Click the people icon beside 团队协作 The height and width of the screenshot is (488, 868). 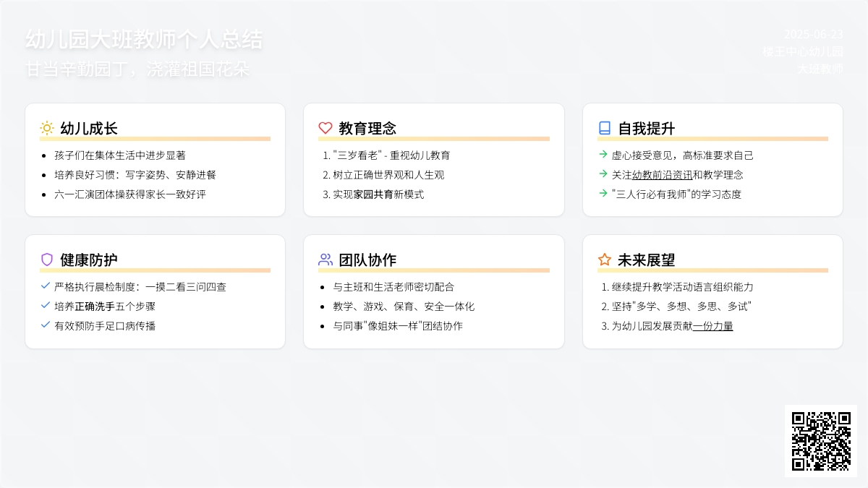325,260
